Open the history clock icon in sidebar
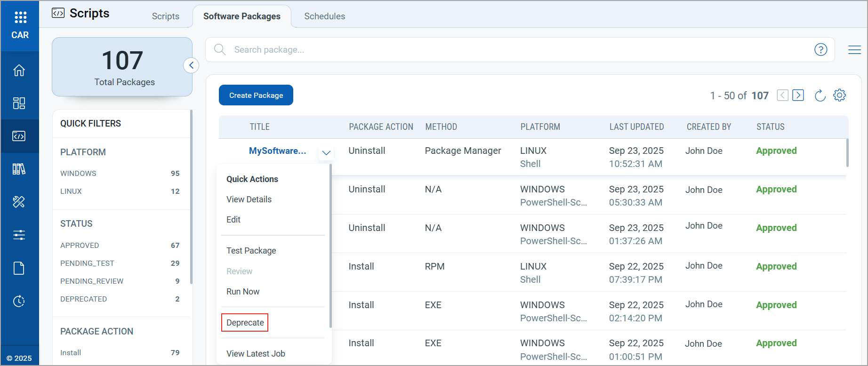This screenshot has width=868, height=366. pyautogui.click(x=19, y=301)
